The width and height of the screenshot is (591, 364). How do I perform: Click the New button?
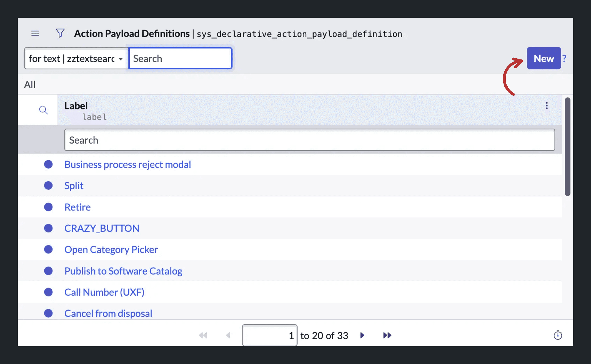click(544, 58)
